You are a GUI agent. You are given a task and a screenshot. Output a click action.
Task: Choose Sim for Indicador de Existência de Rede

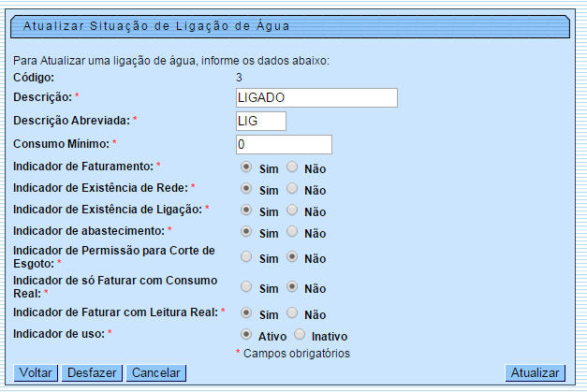click(x=246, y=189)
